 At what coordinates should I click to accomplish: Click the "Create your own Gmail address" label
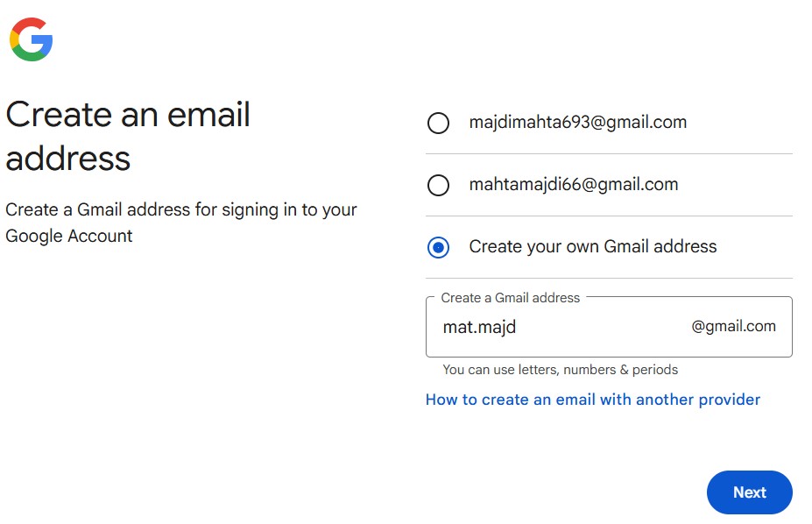click(x=593, y=247)
